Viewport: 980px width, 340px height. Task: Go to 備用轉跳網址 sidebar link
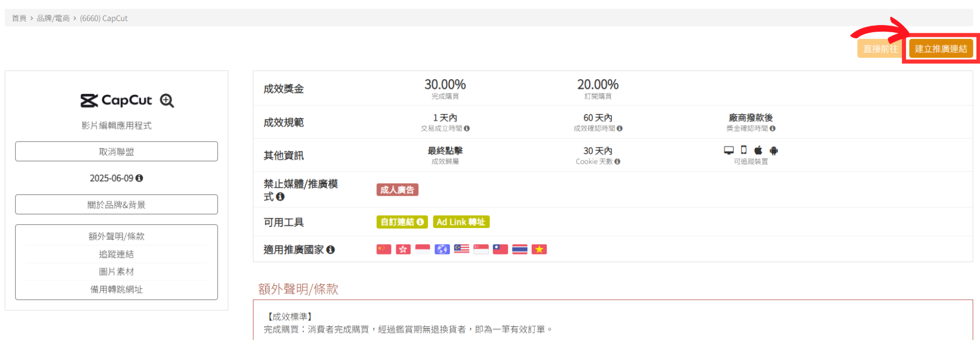pos(116,289)
